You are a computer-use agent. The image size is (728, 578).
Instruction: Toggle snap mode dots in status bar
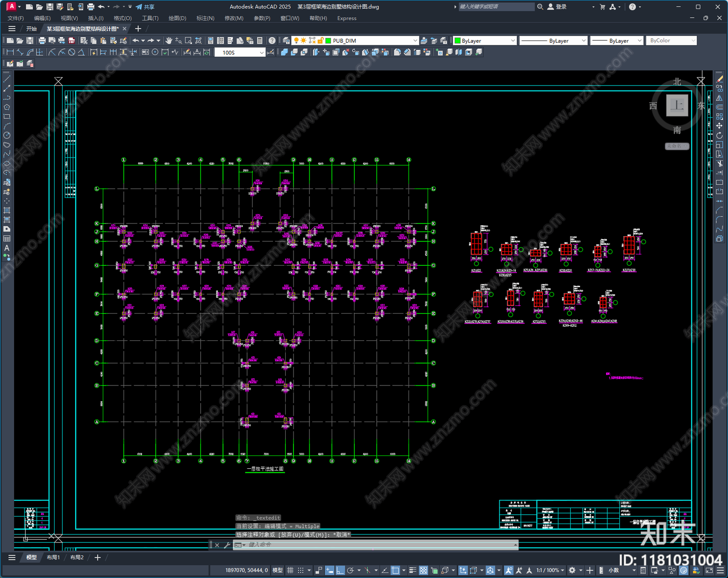point(301,570)
